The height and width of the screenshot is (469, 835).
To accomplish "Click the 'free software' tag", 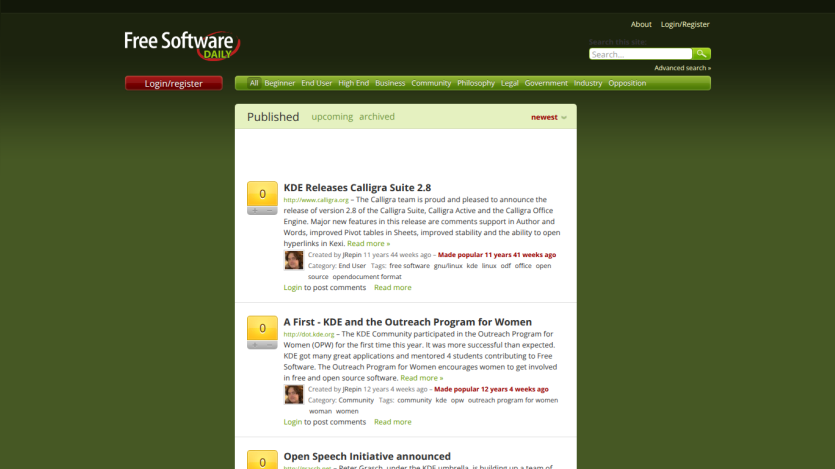I will [x=409, y=266].
